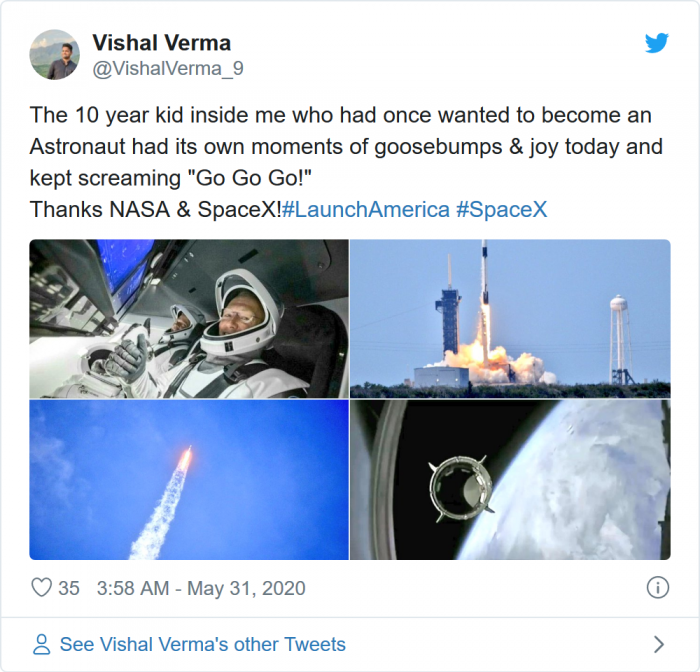
Task: Open Vishal Verma's profile picture
Action: pyautogui.click(x=54, y=54)
